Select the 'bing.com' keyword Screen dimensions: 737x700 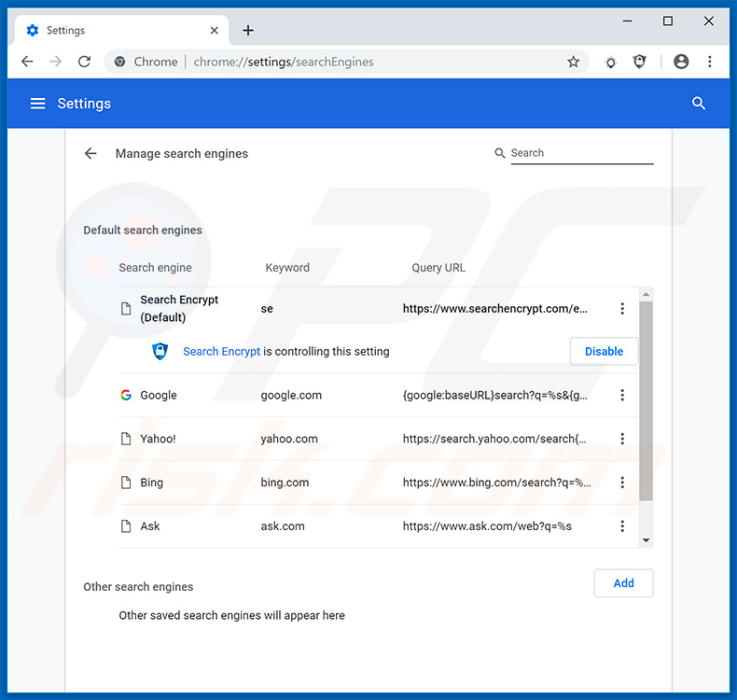coord(285,483)
